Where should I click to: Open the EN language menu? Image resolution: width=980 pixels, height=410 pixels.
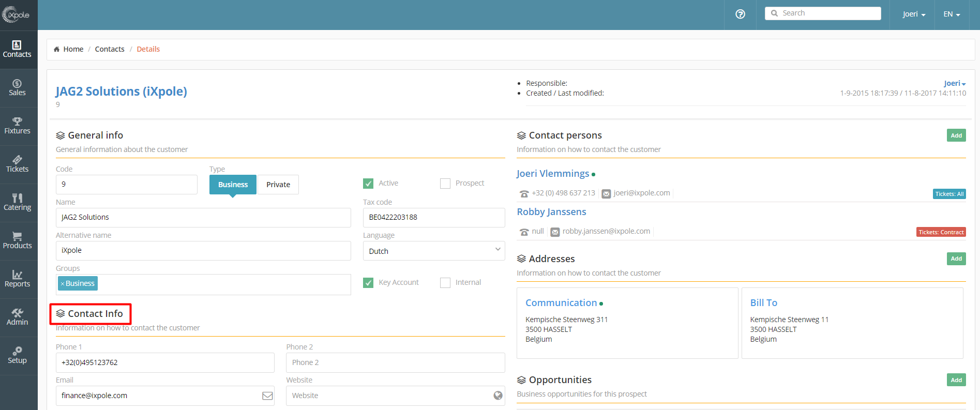tap(952, 14)
